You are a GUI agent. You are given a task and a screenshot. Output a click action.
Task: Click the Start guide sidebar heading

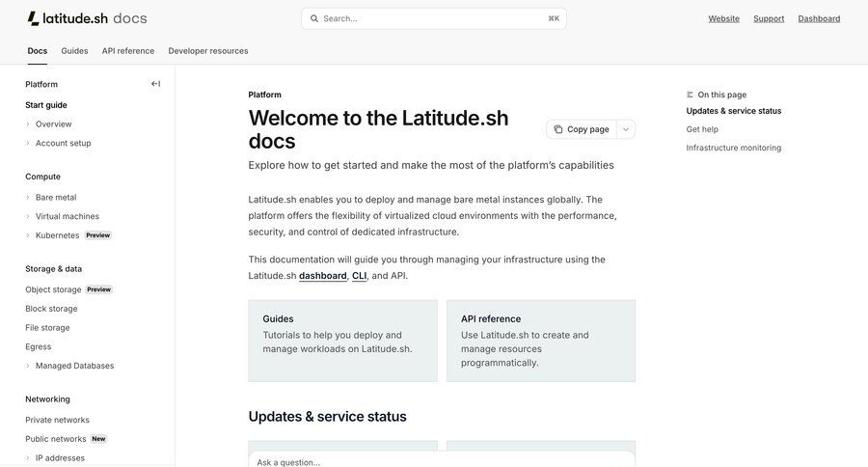tap(46, 105)
